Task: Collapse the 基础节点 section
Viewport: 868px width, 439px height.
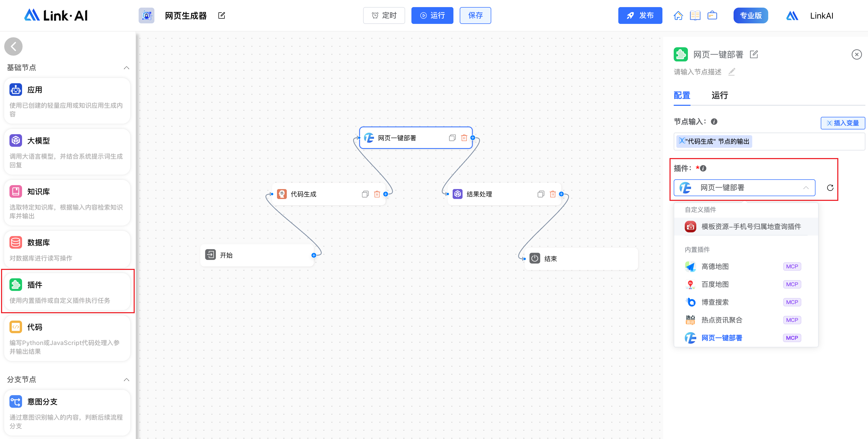Action: [x=126, y=68]
